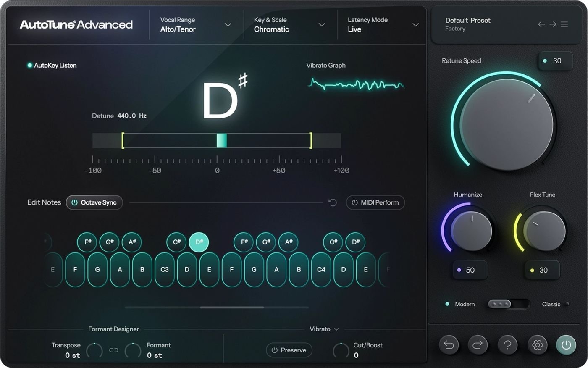
Task: Reset edited notes with the circular arrow
Action: 333,202
